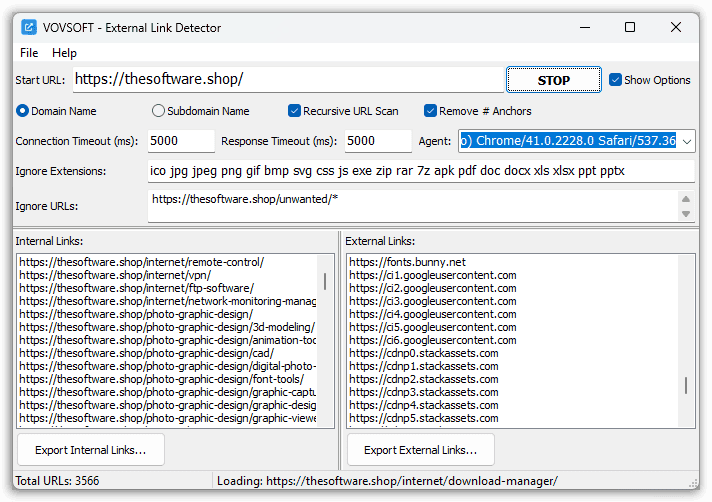
Task: Select cdnp3.stackassets.com external link
Action: tap(424, 392)
